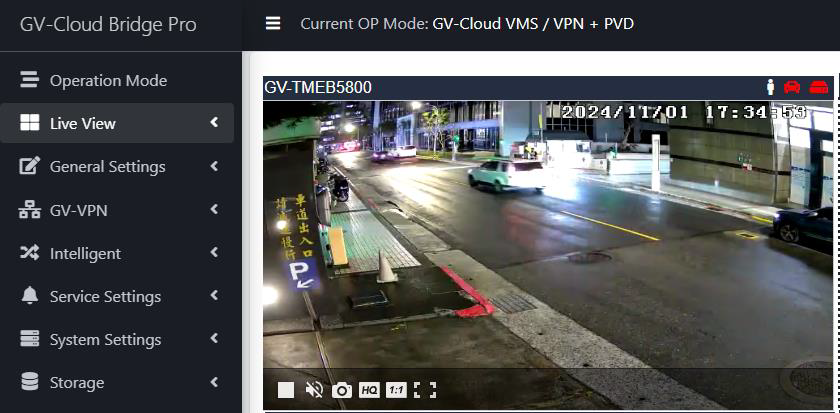Expand the Intelligent menu chevron
840x413 pixels.
[214, 253]
